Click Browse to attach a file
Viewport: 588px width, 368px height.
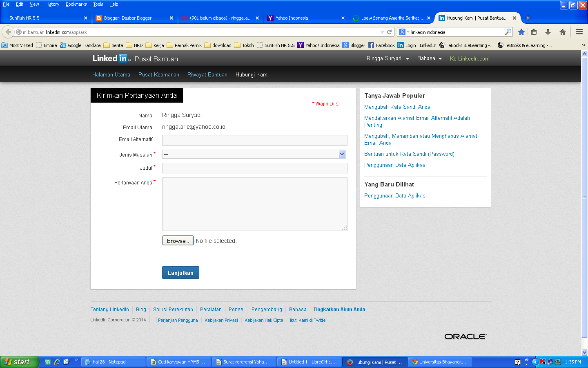pos(178,241)
